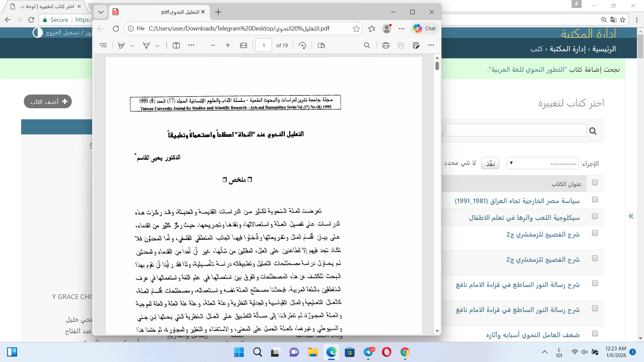Open the الإجراء action dropdown
644x362 pixels.
pos(543,163)
